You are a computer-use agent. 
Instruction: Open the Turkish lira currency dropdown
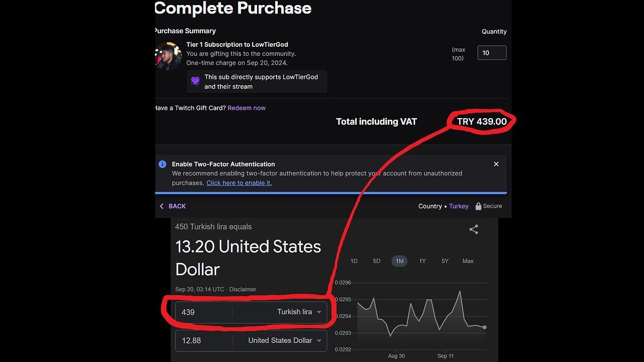point(299,312)
